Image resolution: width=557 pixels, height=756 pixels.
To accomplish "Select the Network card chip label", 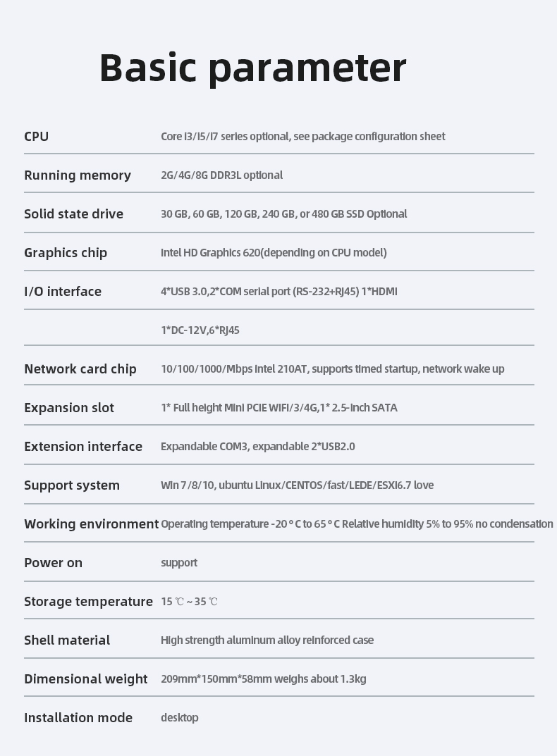I will (x=80, y=368).
